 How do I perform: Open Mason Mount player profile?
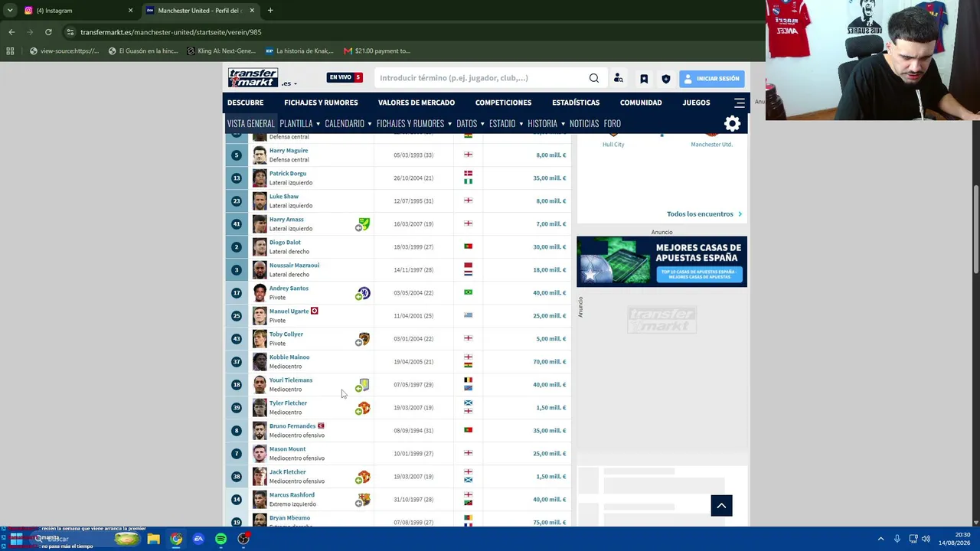click(x=287, y=449)
